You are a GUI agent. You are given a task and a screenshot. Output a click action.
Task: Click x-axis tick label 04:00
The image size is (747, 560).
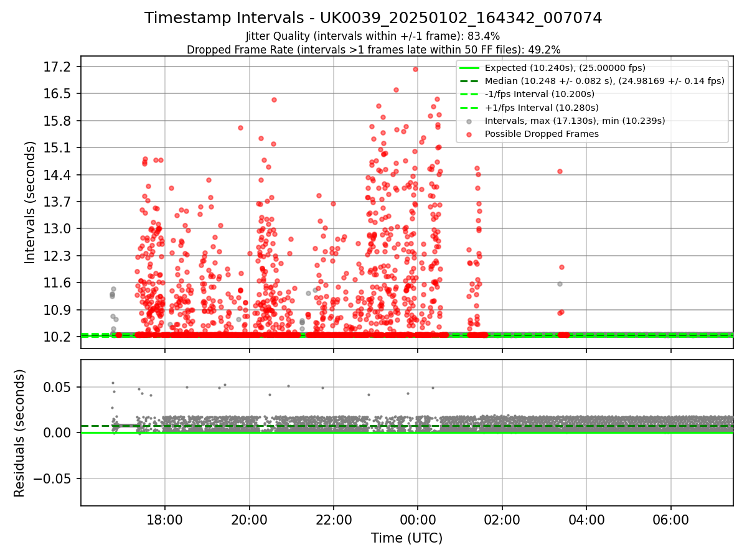586,520
